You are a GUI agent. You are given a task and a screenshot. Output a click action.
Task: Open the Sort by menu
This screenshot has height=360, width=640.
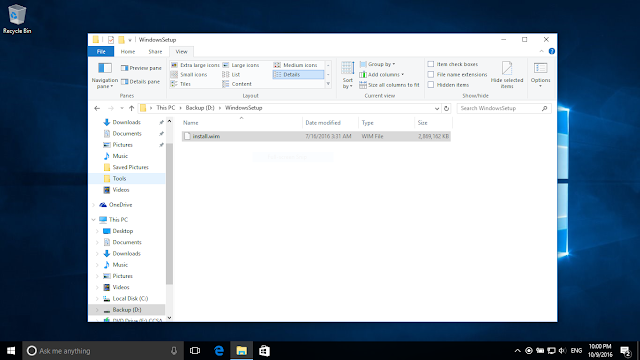(x=347, y=75)
